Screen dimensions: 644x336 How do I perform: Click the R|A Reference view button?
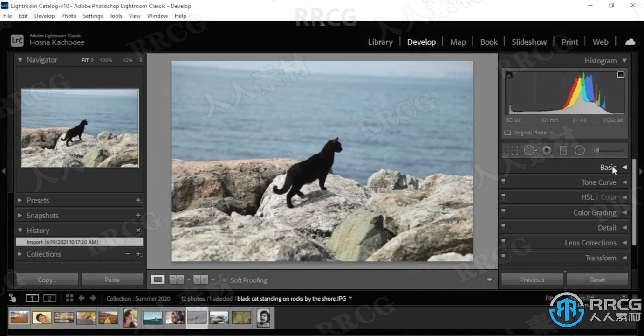coord(177,280)
